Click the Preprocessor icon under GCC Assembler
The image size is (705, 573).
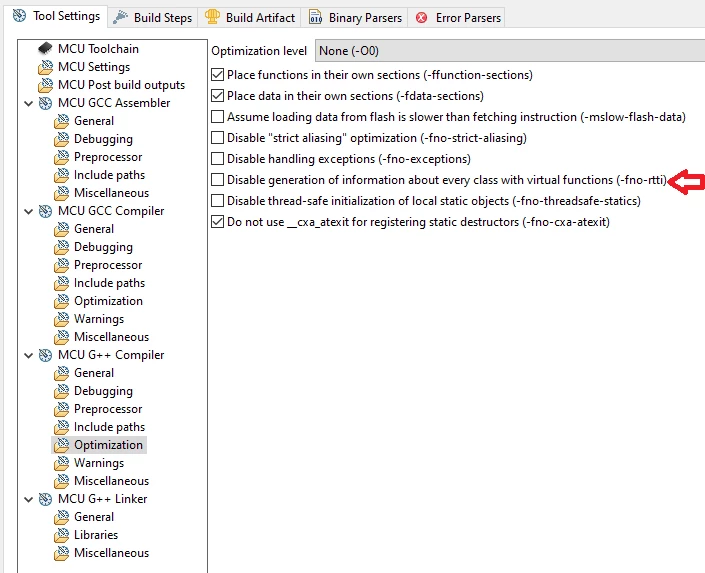point(61,157)
